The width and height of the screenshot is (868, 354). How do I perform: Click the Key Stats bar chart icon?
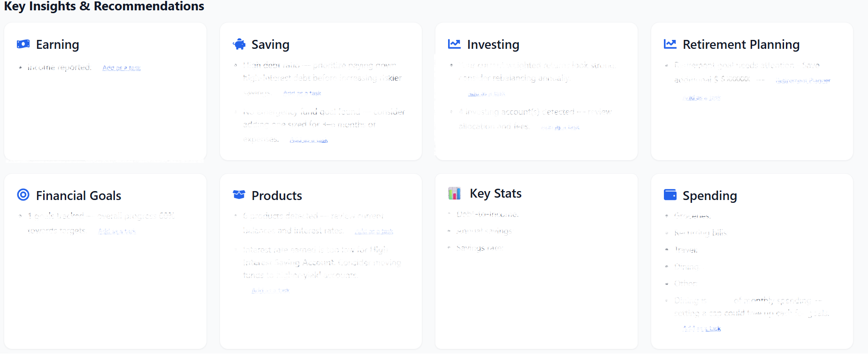(454, 192)
